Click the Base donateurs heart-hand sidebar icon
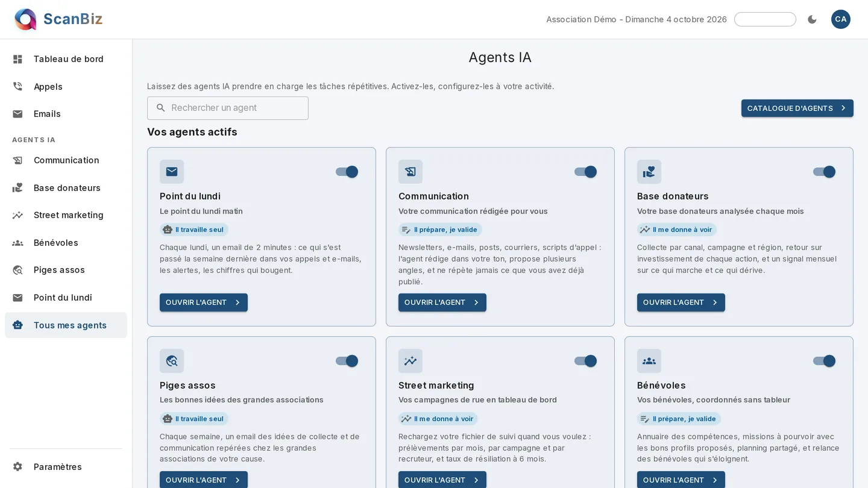 [x=17, y=188]
